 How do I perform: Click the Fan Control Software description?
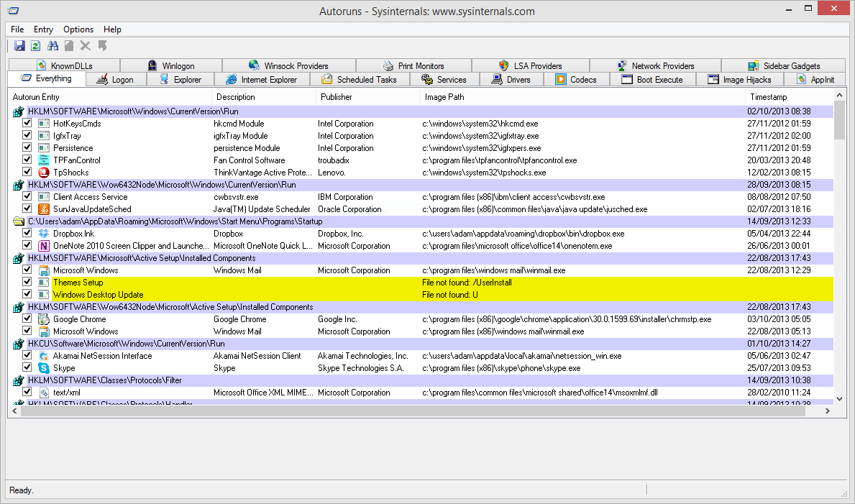click(250, 160)
